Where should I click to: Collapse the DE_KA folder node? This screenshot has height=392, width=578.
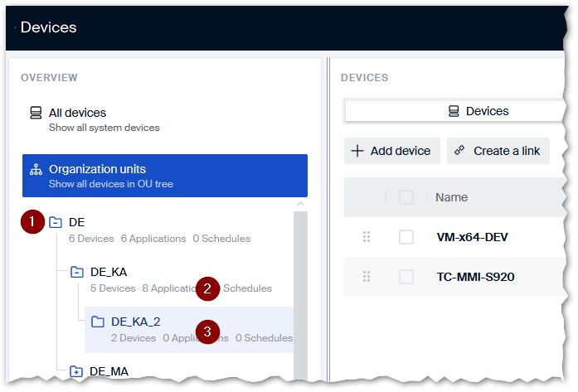[76, 272]
